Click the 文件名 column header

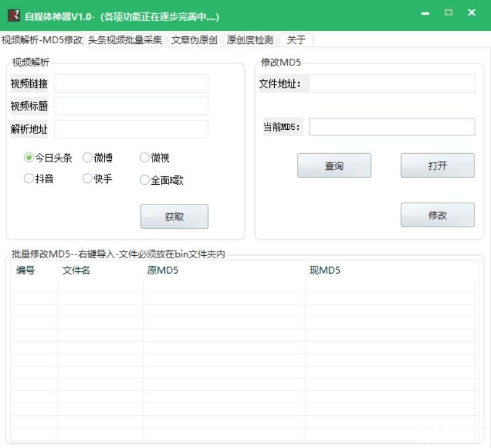click(77, 271)
